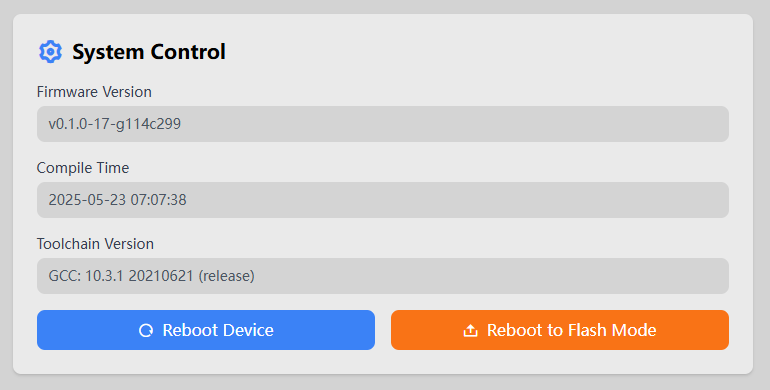Focus the Toolchain Version field

383,276
